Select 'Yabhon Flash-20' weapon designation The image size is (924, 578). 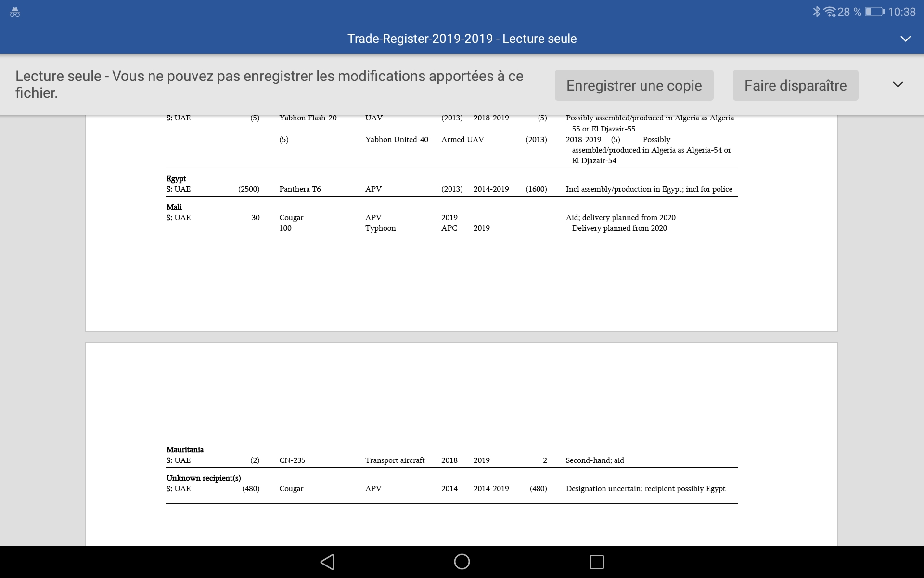coord(308,118)
